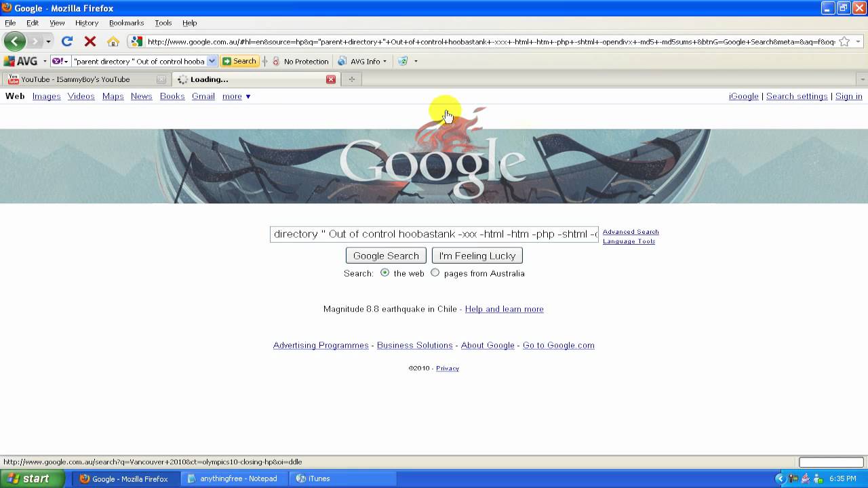Select the Google Firefox taskbar button
Screen dimensions: 868x488
pyautogui.click(x=127, y=479)
